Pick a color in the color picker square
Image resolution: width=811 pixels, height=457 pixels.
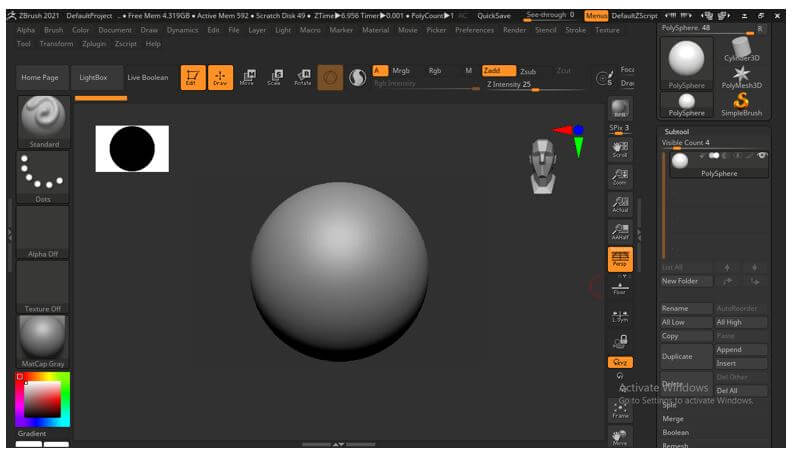click(42, 399)
